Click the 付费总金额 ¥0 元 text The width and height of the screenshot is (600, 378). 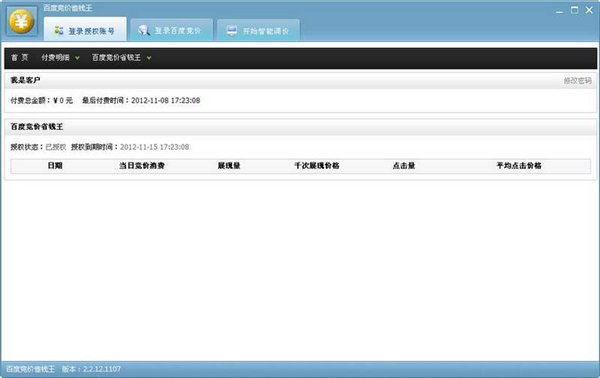[41, 100]
